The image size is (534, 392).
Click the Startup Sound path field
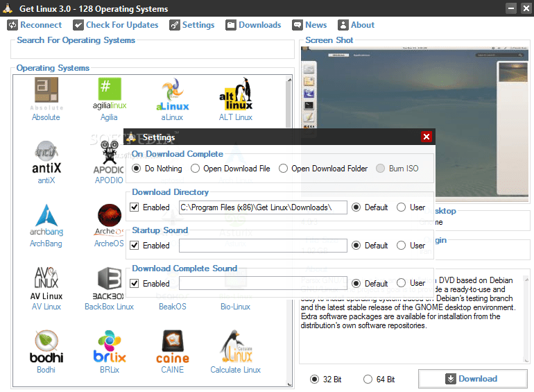click(x=263, y=245)
